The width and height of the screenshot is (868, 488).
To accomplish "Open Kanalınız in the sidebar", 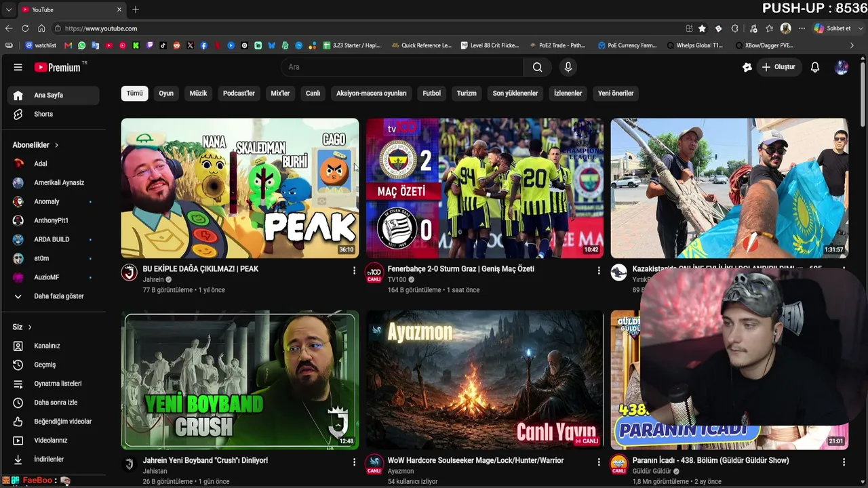I will click(54, 346).
